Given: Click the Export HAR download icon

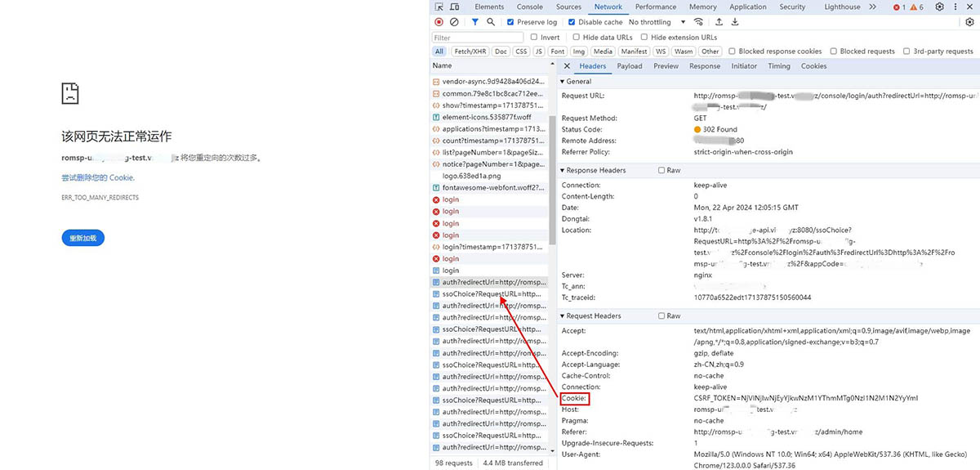Looking at the screenshot, I should [x=736, y=22].
